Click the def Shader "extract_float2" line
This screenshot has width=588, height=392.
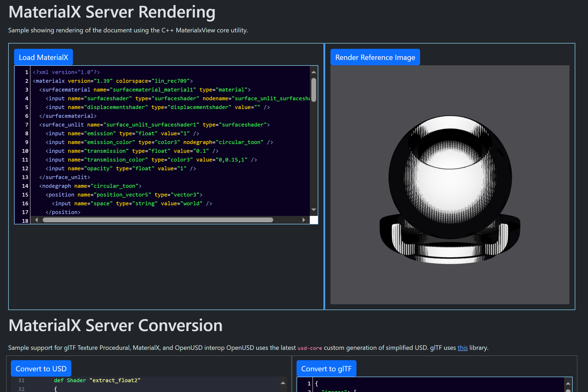pos(97,380)
